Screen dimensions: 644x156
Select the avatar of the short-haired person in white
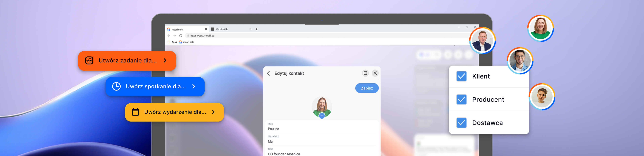tap(542, 97)
